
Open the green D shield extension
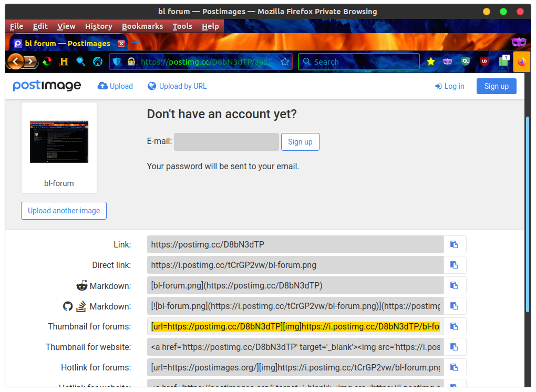pos(466,61)
